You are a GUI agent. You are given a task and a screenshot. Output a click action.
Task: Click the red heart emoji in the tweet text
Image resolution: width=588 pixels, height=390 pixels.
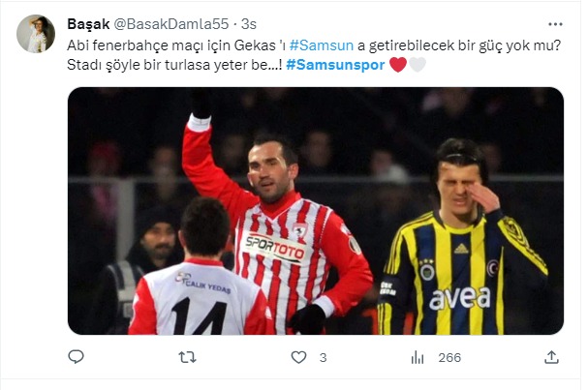(x=398, y=65)
